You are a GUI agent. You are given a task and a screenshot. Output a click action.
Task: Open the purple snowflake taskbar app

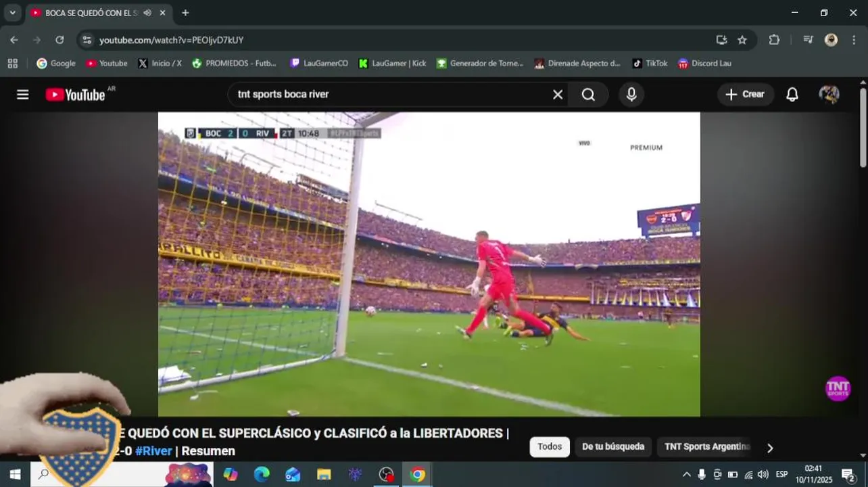(x=355, y=474)
